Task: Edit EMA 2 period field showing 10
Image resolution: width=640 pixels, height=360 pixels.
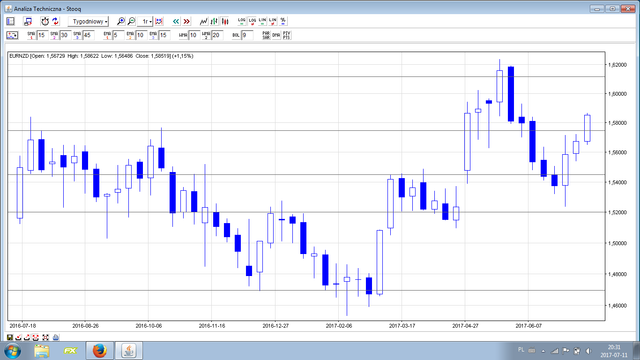Action: [x=141, y=35]
